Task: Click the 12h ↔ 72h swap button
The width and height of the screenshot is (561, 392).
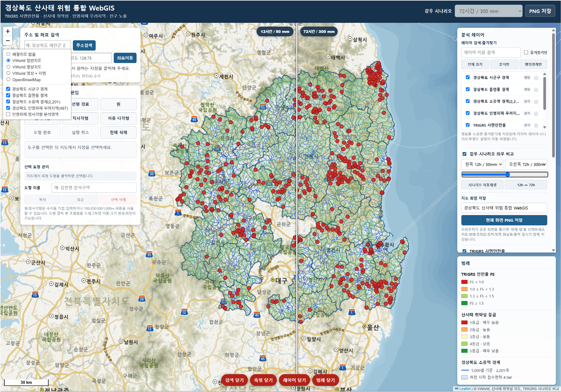Action: tap(526, 185)
